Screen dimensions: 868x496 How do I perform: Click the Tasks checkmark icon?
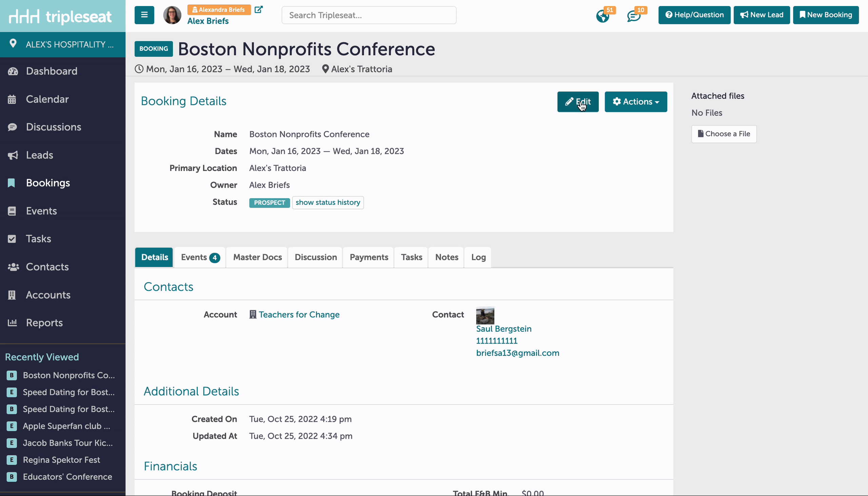tap(12, 239)
